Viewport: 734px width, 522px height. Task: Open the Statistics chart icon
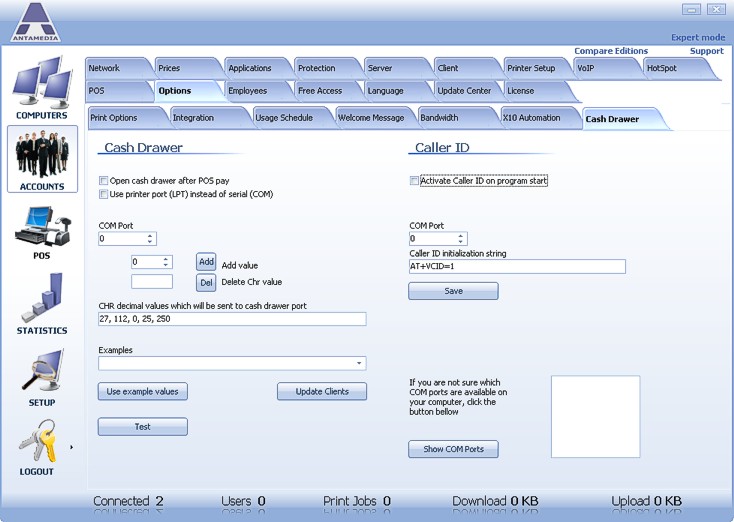click(x=41, y=298)
